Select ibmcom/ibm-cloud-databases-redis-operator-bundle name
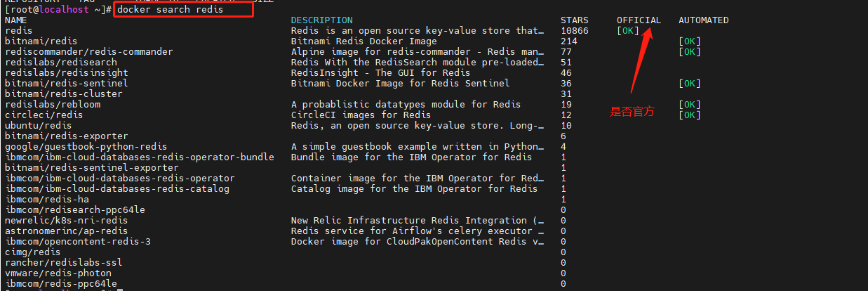This screenshot has height=291, width=868. point(139,157)
